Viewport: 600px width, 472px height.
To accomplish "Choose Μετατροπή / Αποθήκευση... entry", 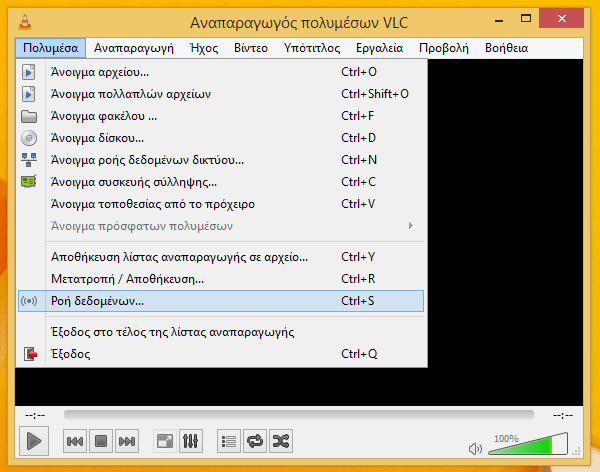I will pyautogui.click(x=221, y=279).
